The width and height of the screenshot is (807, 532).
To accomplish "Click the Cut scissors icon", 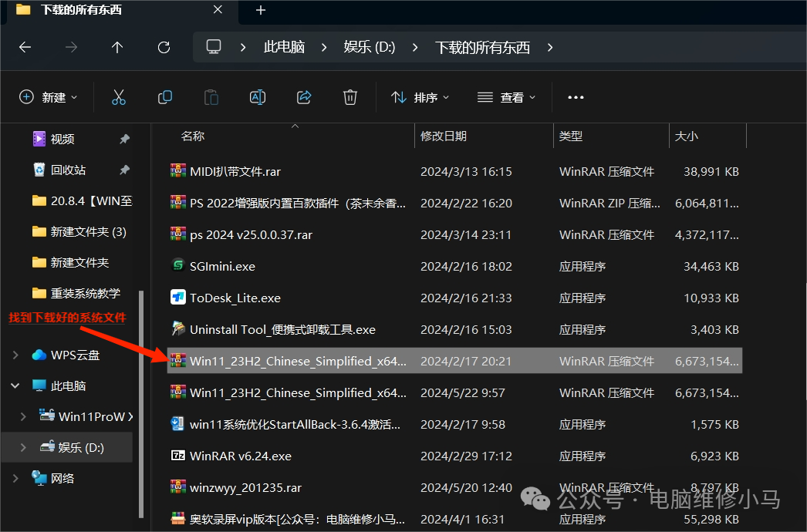I will [118, 97].
